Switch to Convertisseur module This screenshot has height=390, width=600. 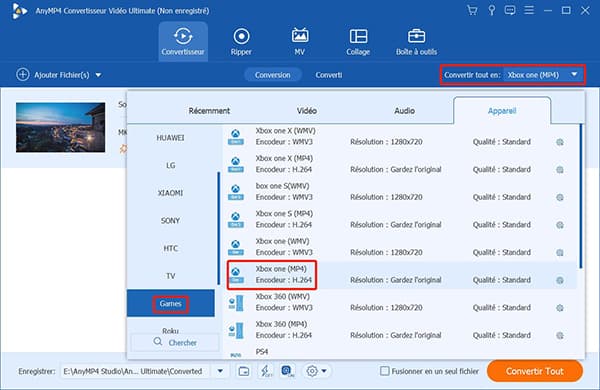tap(183, 41)
